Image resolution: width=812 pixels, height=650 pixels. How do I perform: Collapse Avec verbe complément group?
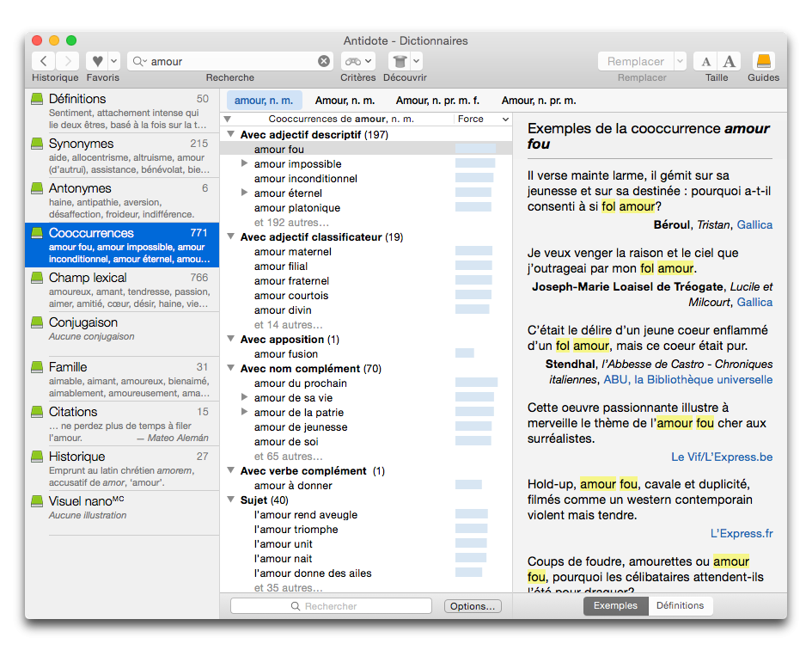pyautogui.click(x=231, y=470)
